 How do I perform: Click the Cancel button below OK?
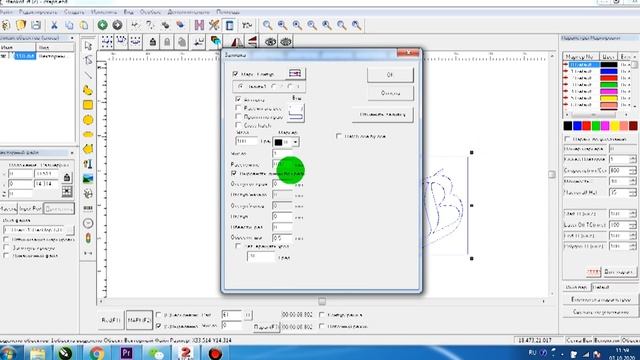[x=390, y=93]
